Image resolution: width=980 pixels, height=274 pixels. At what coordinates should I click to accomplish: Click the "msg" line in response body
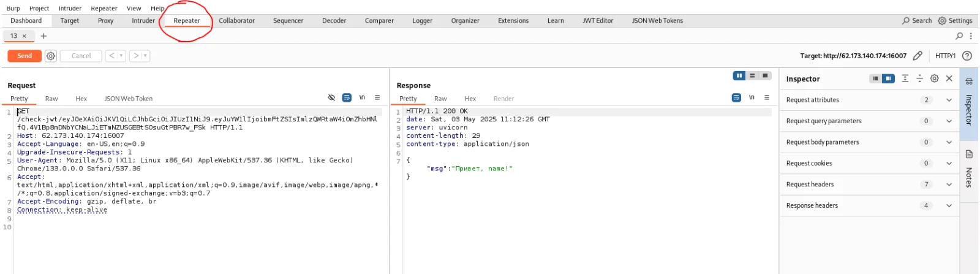pos(469,169)
